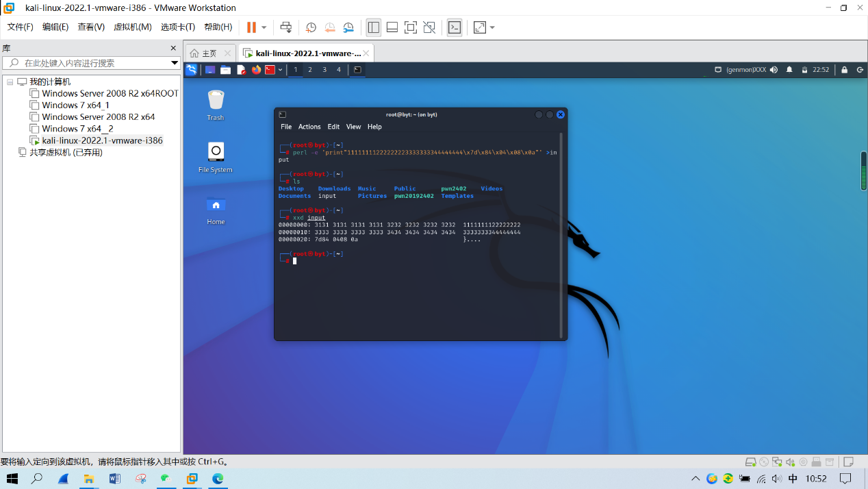Enter full screen mode icon in VMware toolbar

[x=411, y=27]
